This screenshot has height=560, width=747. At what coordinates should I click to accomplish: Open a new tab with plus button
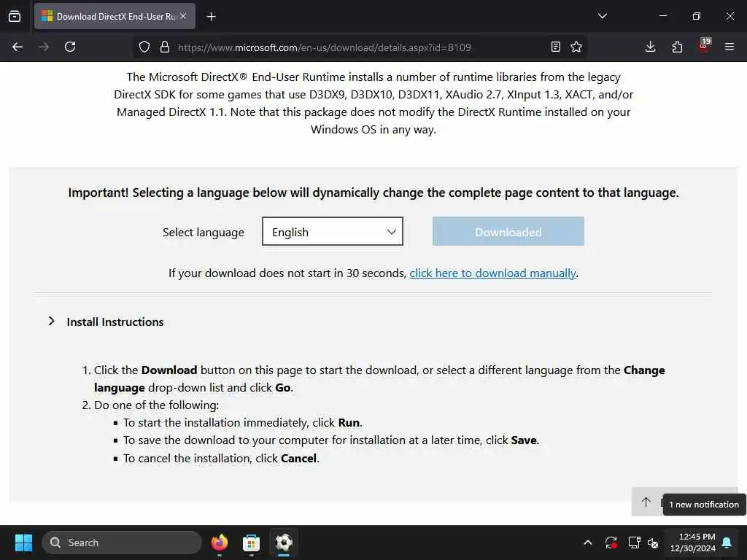(211, 17)
